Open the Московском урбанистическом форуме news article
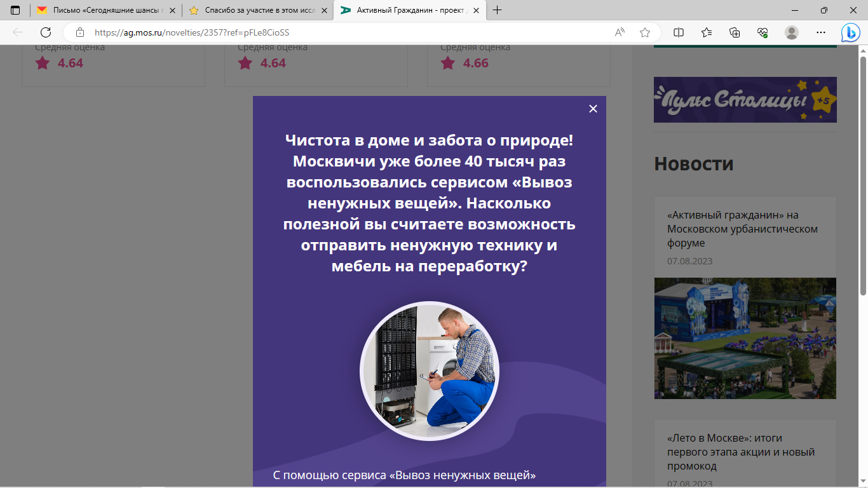The width and height of the screenshot is (868, 488). click(x=742, y=229)
